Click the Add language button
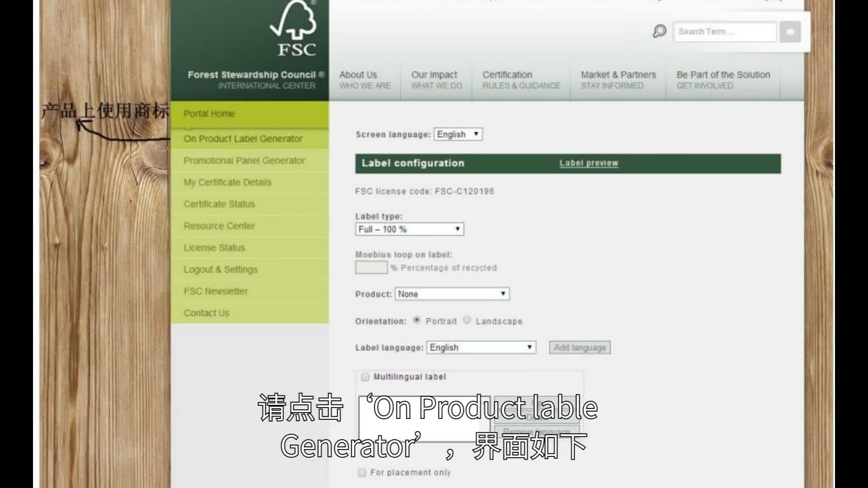This screenshot has height=488, width=868. [579, 347]
